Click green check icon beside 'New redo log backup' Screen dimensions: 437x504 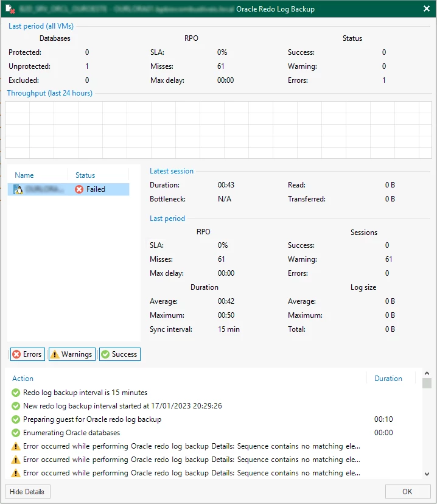point(16,406)
